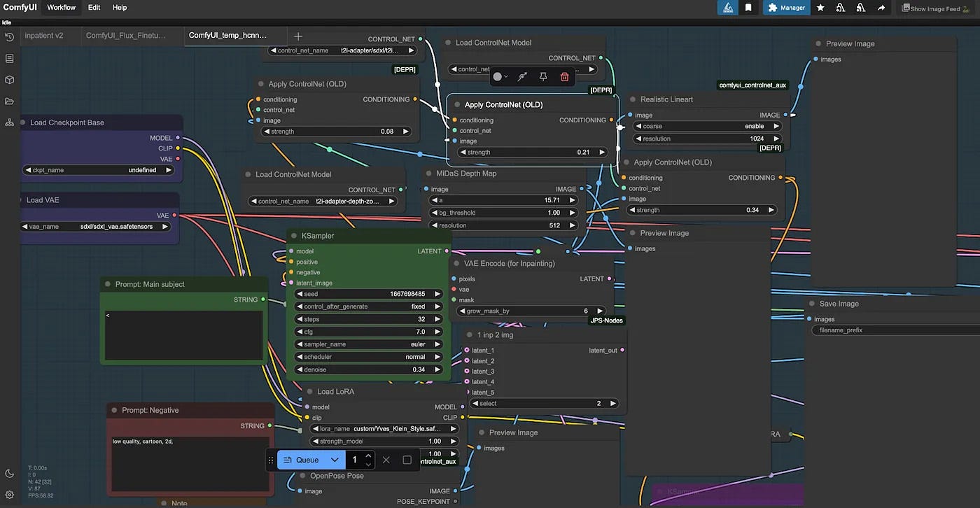Open the Help menu
980x508 pixels.
coord(120,8)
